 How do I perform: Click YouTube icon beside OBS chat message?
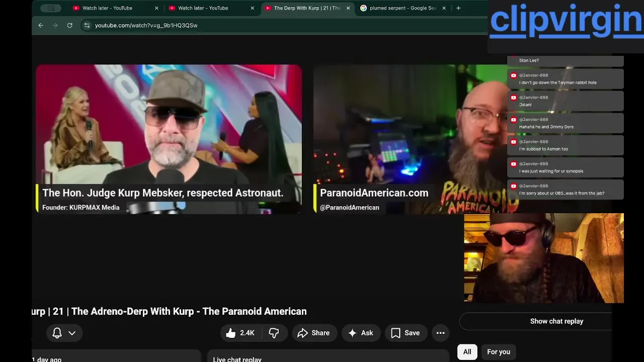[x=514, y=186]
